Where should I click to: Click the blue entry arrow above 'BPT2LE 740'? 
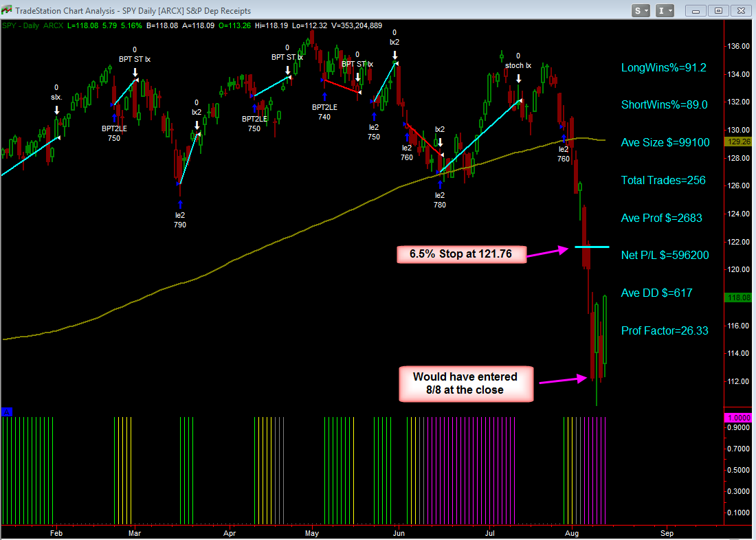coord(324,95)
